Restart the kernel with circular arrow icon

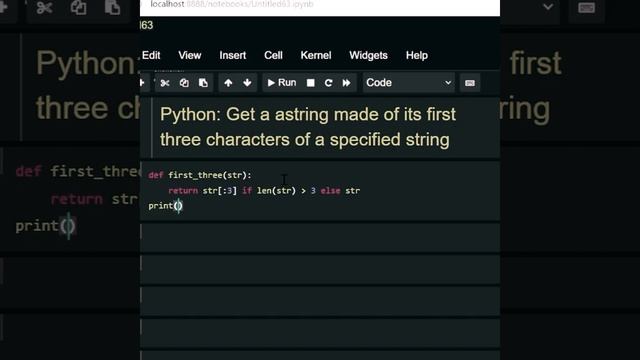329,83
